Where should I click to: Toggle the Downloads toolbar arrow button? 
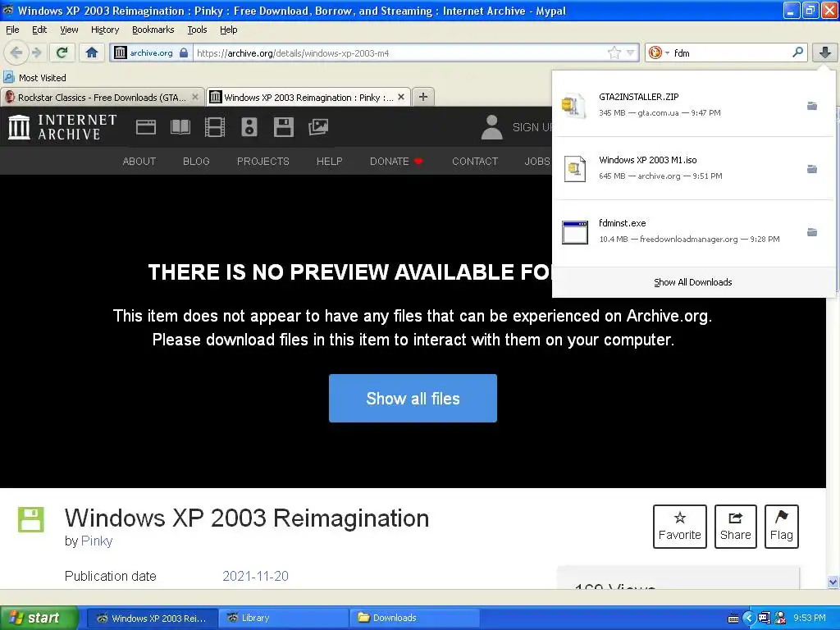[x=825, y=52]
